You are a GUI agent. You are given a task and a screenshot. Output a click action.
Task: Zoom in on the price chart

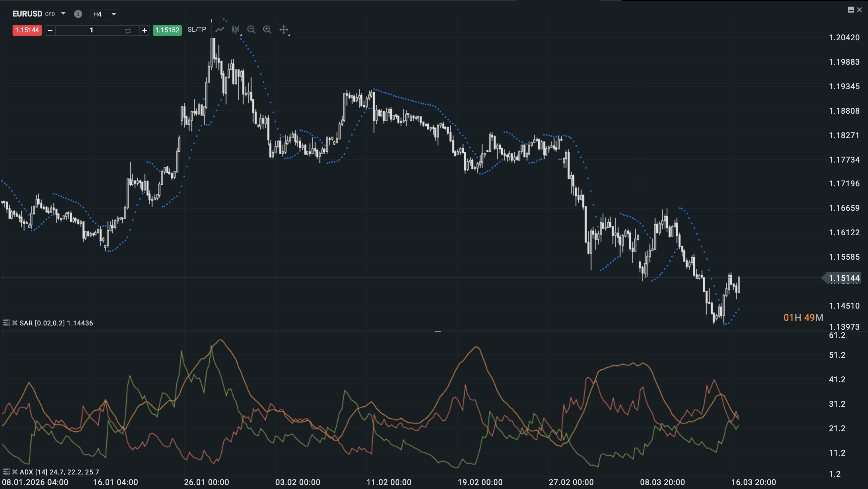pos(267,30)
